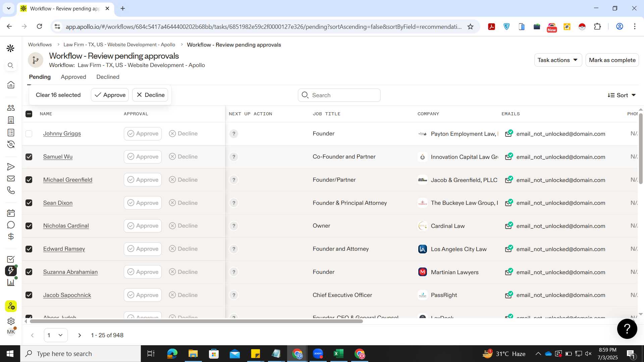This screenshot has height=362, width=644.
Task: Open Emails envelope icon in sidebar
Action: pos(11,179)
